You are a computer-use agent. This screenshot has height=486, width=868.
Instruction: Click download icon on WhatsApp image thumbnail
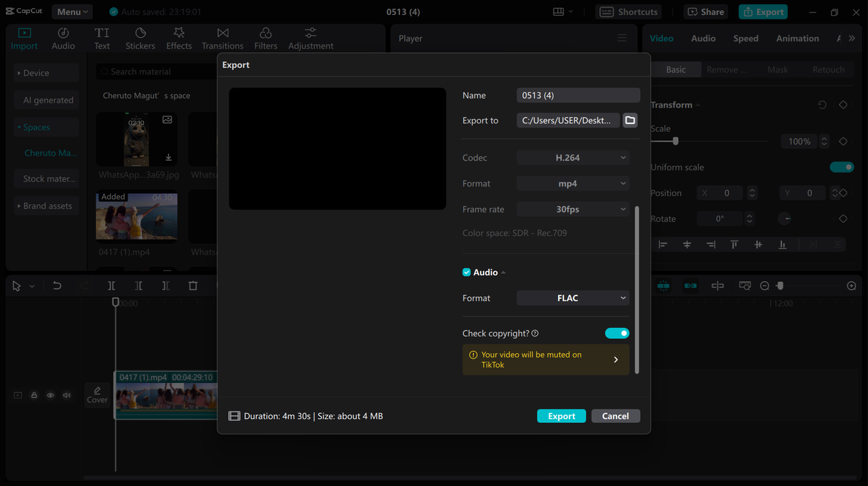(x=168, y=157)
